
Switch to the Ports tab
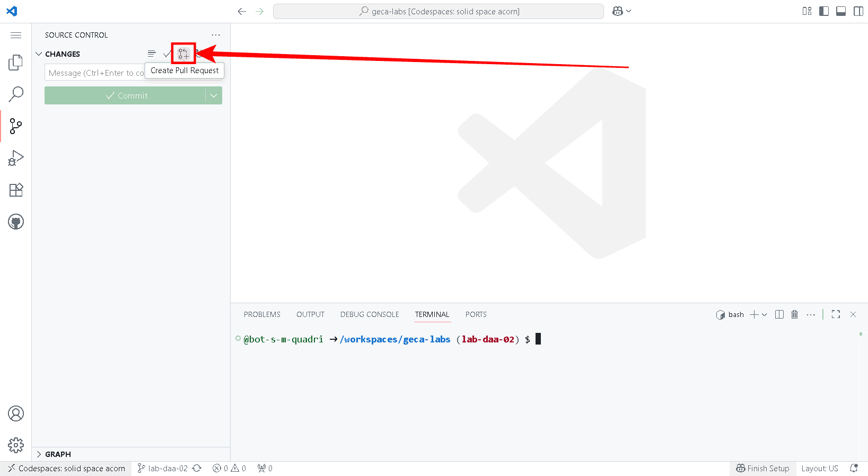tap(476, 314)
